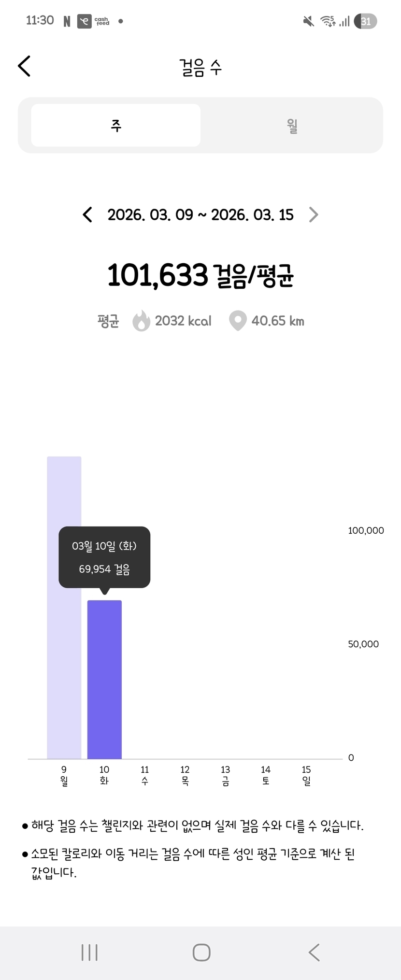Image resolution: width=401 pixels, height=980 pixels.
Task: Tap the calorie flame icon
Action: tap(141, 321)
